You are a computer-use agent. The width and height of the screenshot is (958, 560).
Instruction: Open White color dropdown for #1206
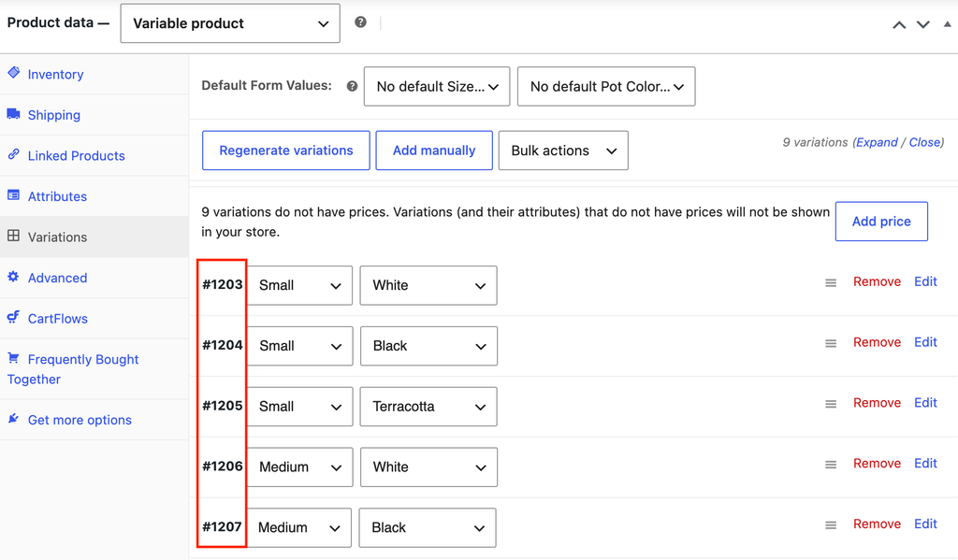(428, 467)
